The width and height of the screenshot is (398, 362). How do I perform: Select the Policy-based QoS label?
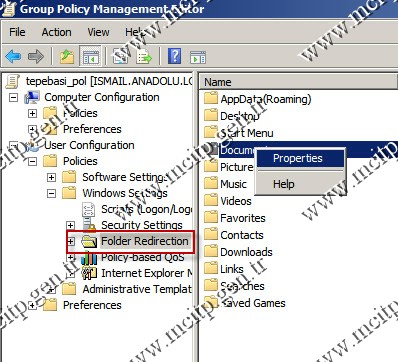143,257
